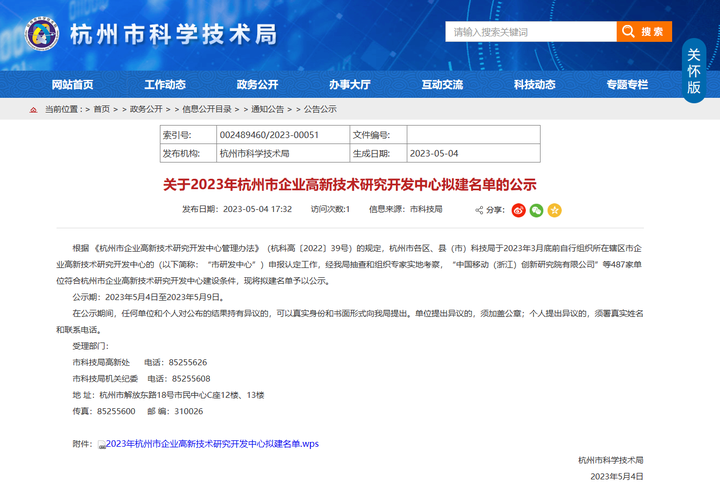Click the Hangzhou Science Bureau logo emblem
This screenshot has width=720, height=493.
41,35
